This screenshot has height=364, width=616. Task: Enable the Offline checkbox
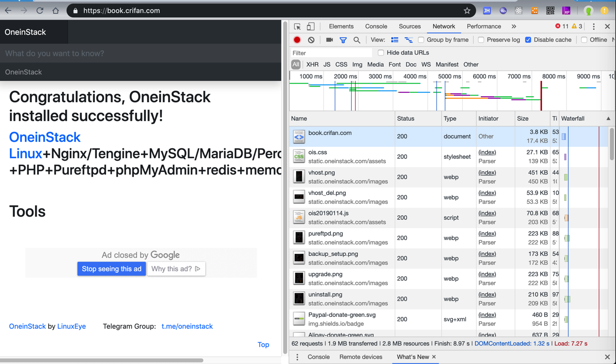point(584,40)
